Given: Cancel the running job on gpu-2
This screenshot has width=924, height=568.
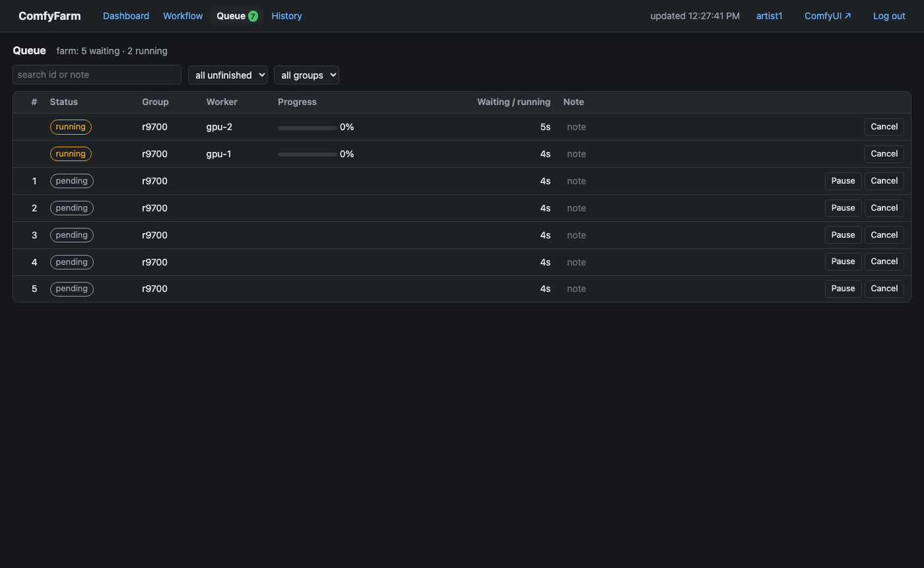Looking at the screenshot, I should 884,127.
